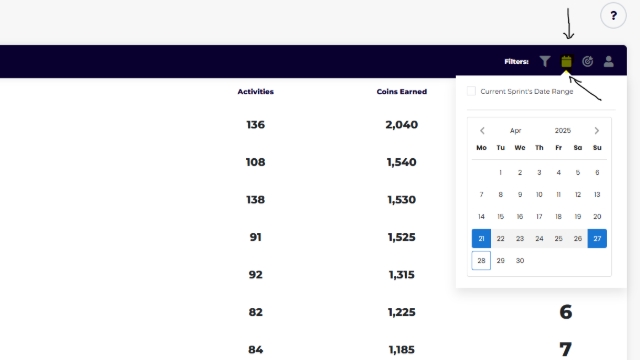
Task: Click the rank number 6
Action: 566,312
